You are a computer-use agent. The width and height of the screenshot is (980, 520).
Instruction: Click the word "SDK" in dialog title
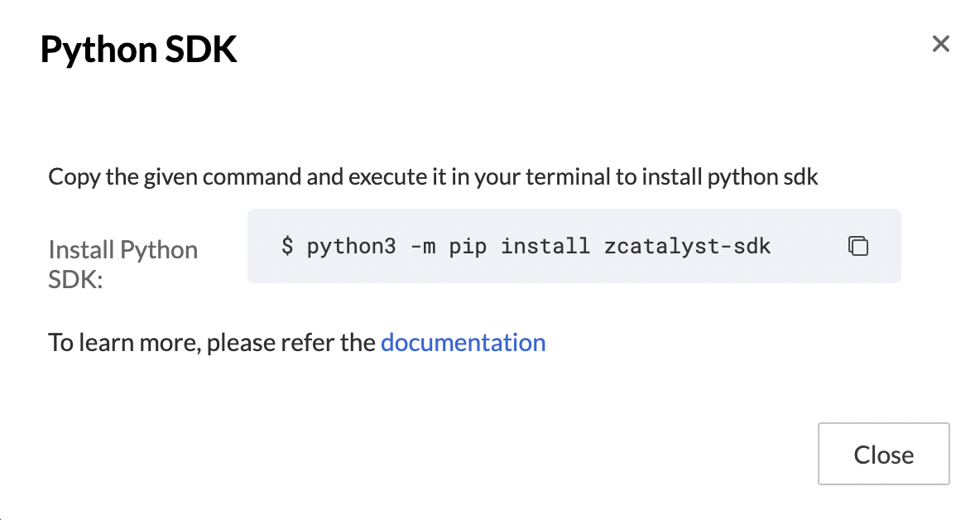(201, 50)
